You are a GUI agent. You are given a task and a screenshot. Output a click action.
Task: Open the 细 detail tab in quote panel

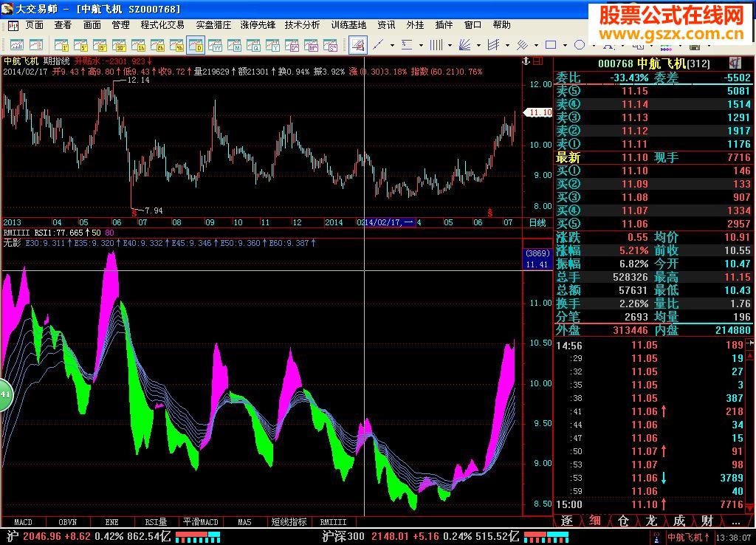tap(595, 521)
